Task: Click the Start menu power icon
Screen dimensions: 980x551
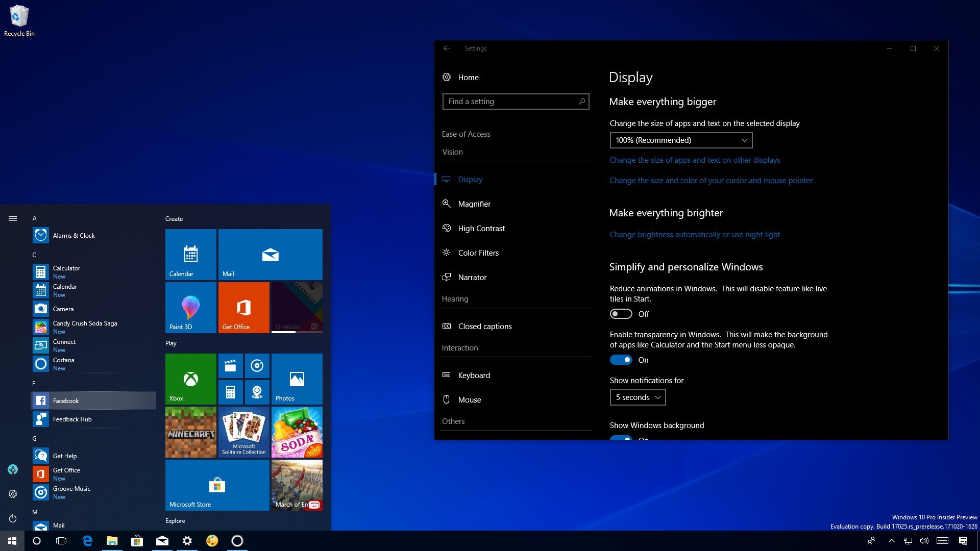Action: point(13,518)
